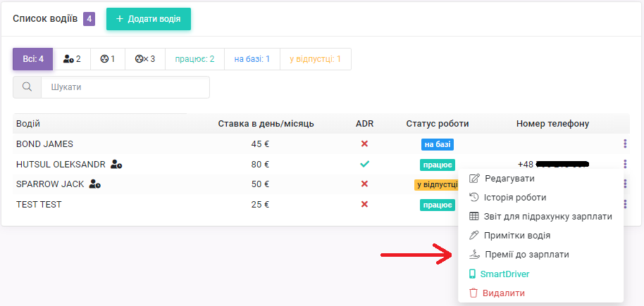Viewport: 644px width, 306px height.
Task: Click the 45 € rate value
Action: pyautogui.click(x=260, y=144)
